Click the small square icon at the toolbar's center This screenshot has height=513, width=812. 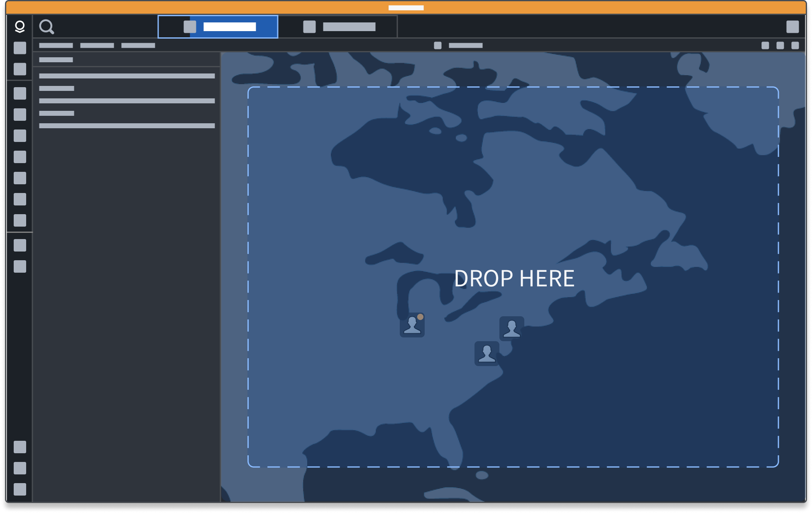pos(438,46)
